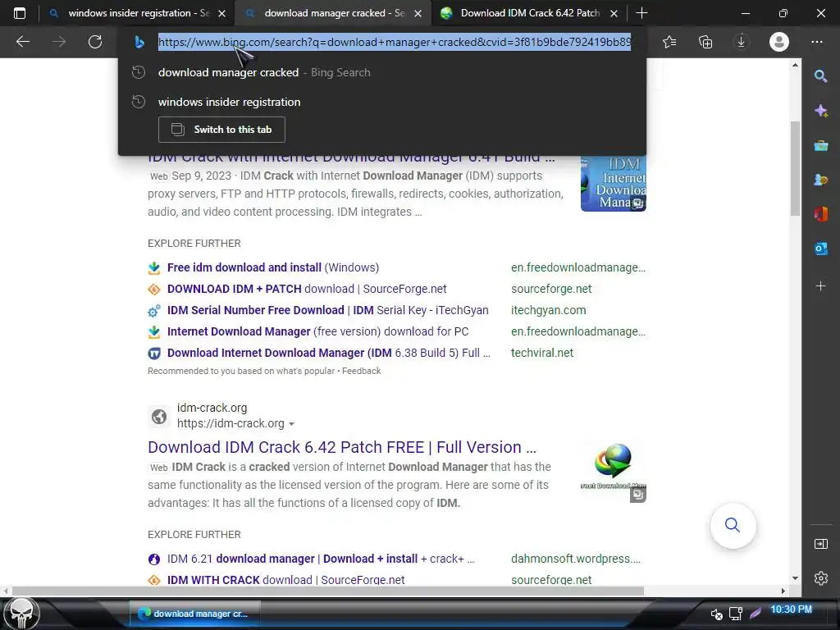Reload the current page
Image resolution: width=840 pixels, height=630 pixels.
coord(95,42)
